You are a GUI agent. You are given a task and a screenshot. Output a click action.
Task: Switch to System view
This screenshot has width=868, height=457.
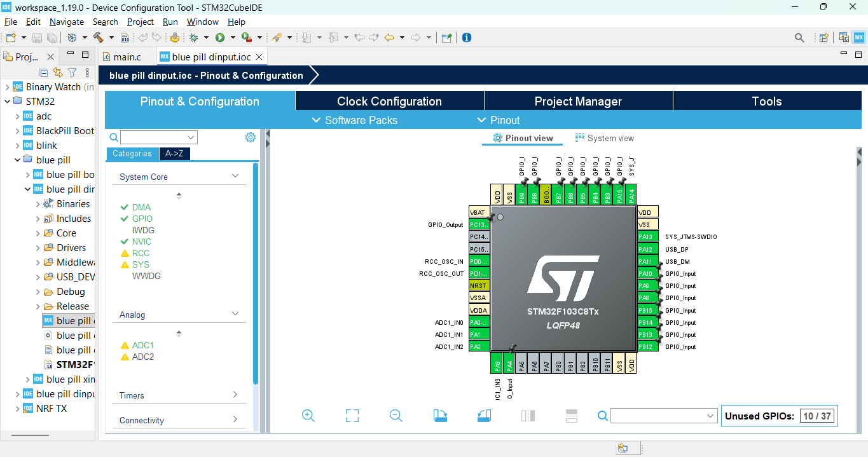[605, 138]
